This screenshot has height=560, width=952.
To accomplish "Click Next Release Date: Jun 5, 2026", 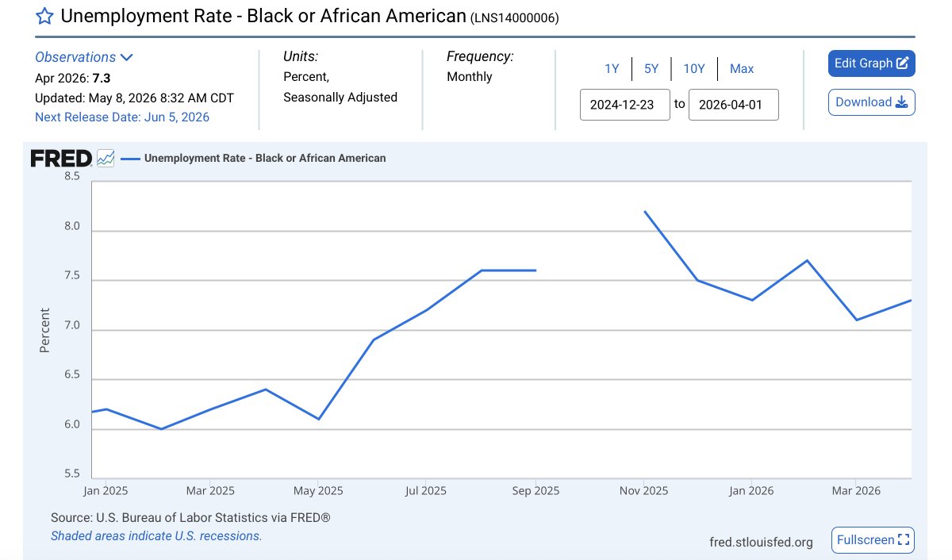I will [122, 117].
